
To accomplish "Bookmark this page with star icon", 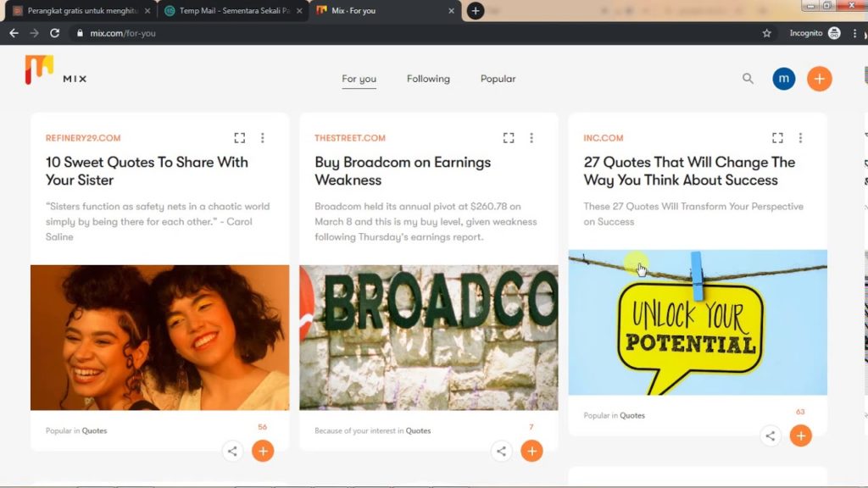I will [766, 33].
